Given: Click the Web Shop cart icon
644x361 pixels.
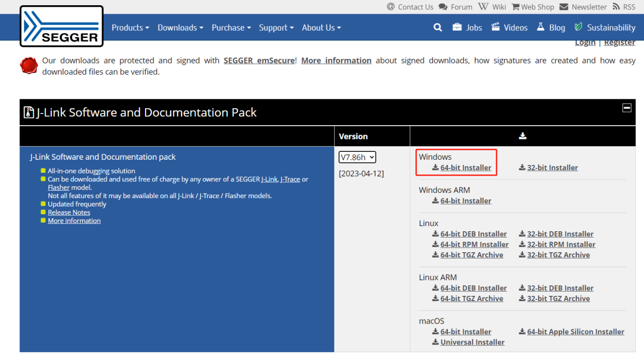Looking at the screenshot, I should 515,7.
